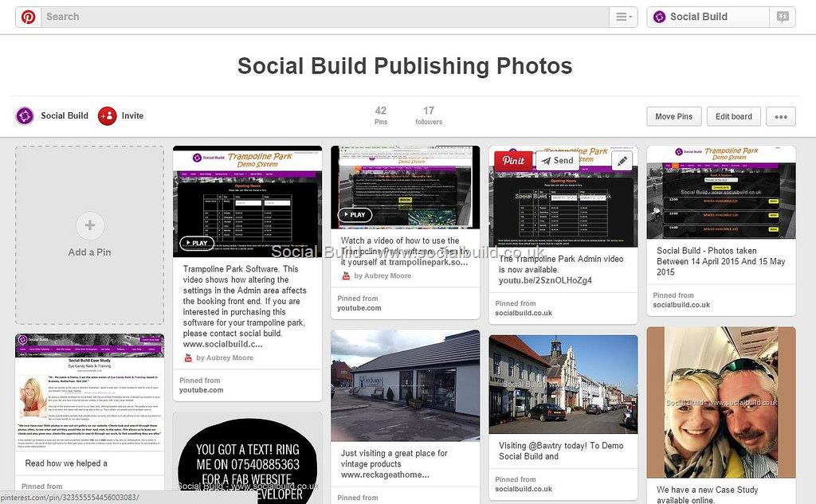Click the pencil edit icon on pin
This screenshot has height=504, width=816.
pyautogui.click(x=622, y=162)
